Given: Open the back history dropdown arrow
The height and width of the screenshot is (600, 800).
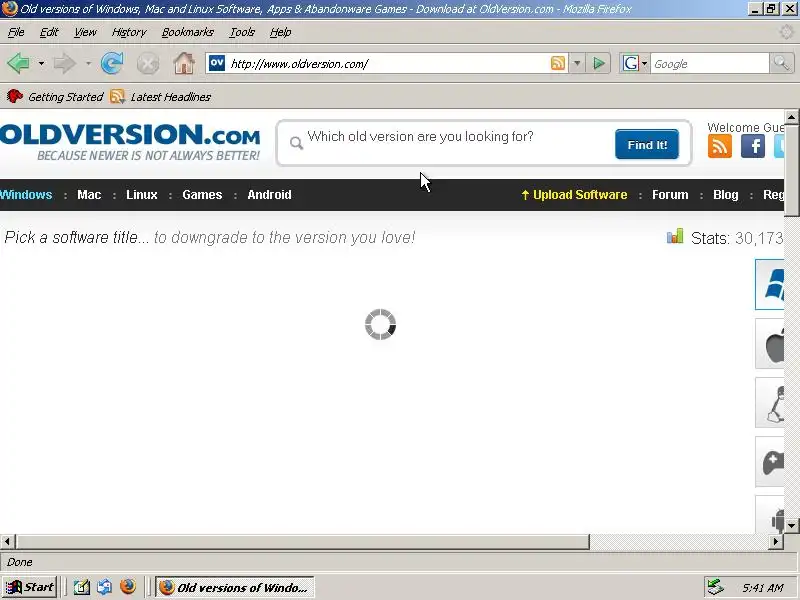Looking at the screenshot, I should pyautogui.click(x=41, y=64).
